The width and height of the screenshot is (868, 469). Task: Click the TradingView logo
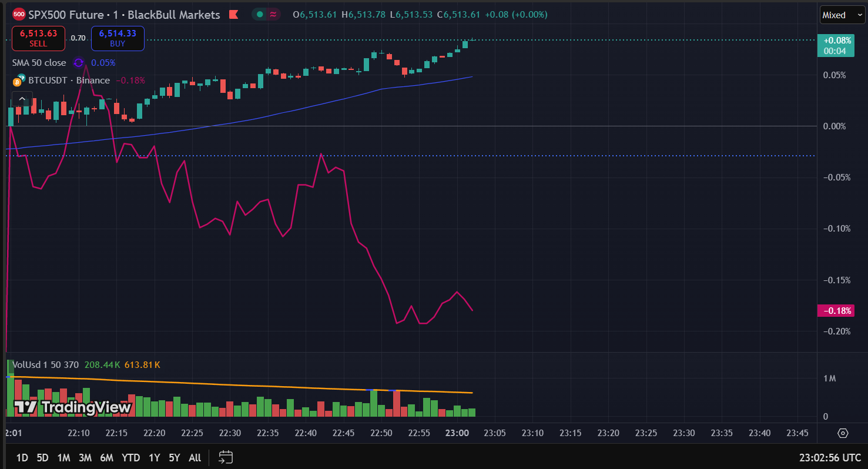click(73, 407)
